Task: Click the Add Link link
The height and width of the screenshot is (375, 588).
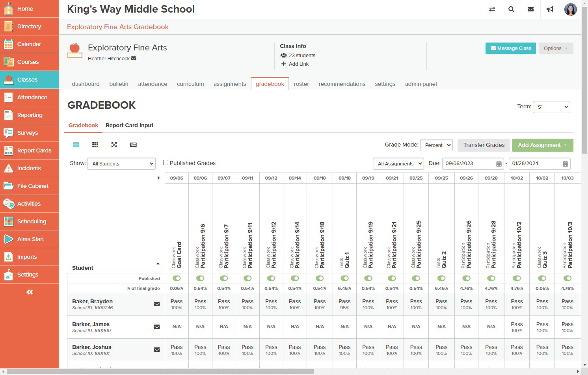Action: pyautogui.click(x=295, y=64)
